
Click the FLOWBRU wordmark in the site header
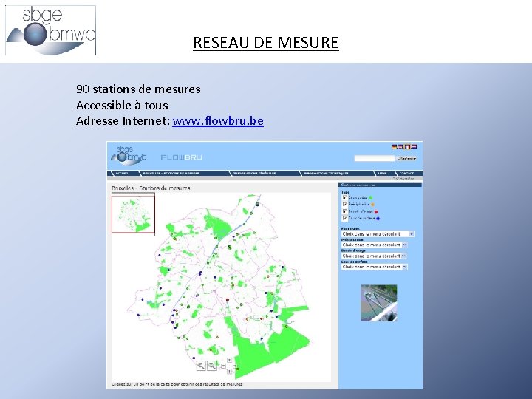pos(182,157)
